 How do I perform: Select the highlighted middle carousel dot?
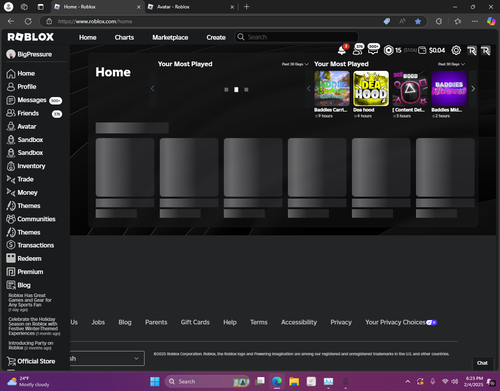tap(236, 90)
